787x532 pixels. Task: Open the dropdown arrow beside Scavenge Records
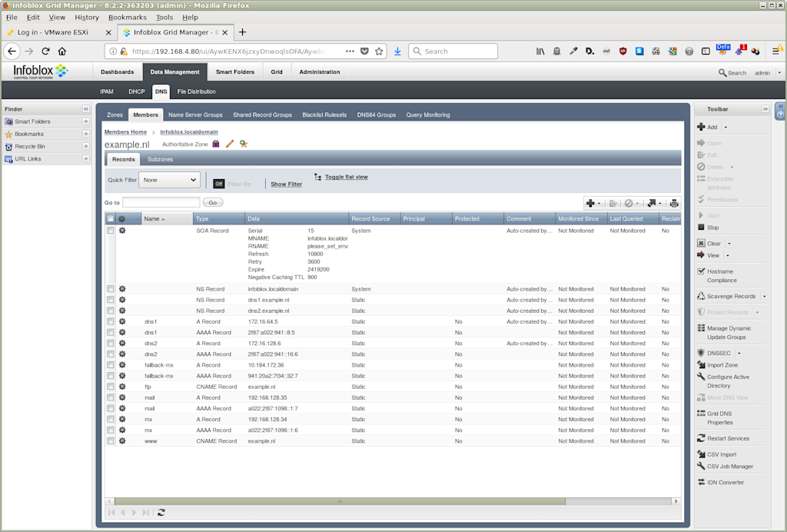(x=765, y=297)
